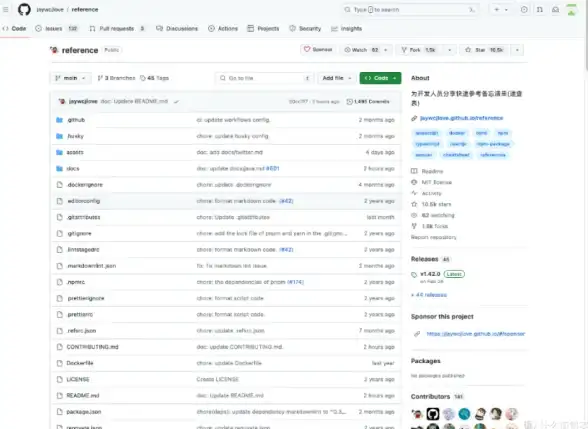Viewport: 588px width, 429px height.
Task: Open the notifications inbox icon
Action: click(555, 9)
